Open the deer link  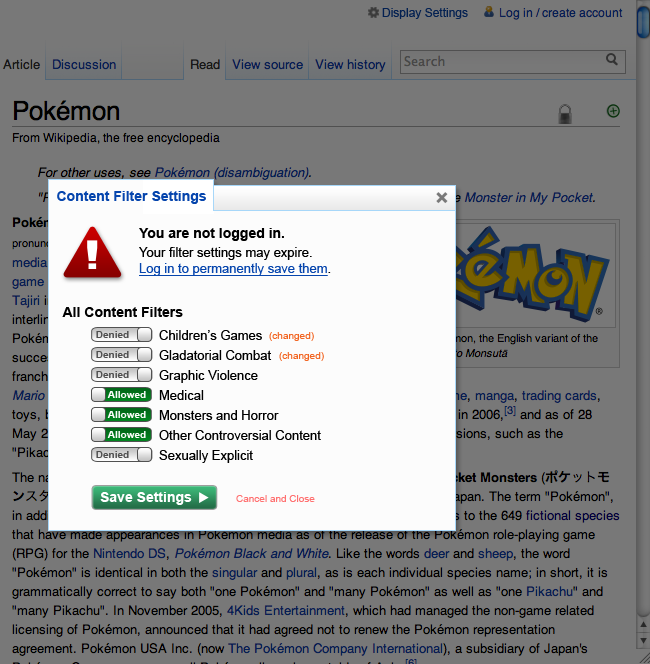tap(436, 553)
